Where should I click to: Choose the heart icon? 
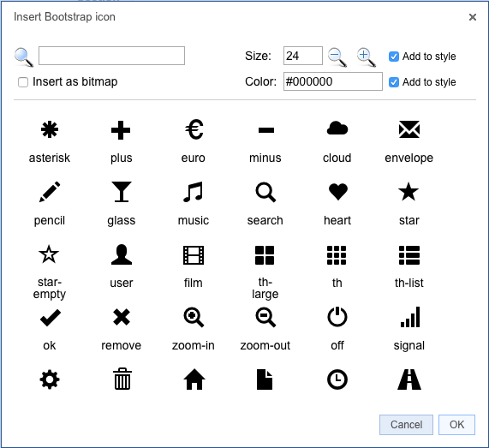(337, 192)
